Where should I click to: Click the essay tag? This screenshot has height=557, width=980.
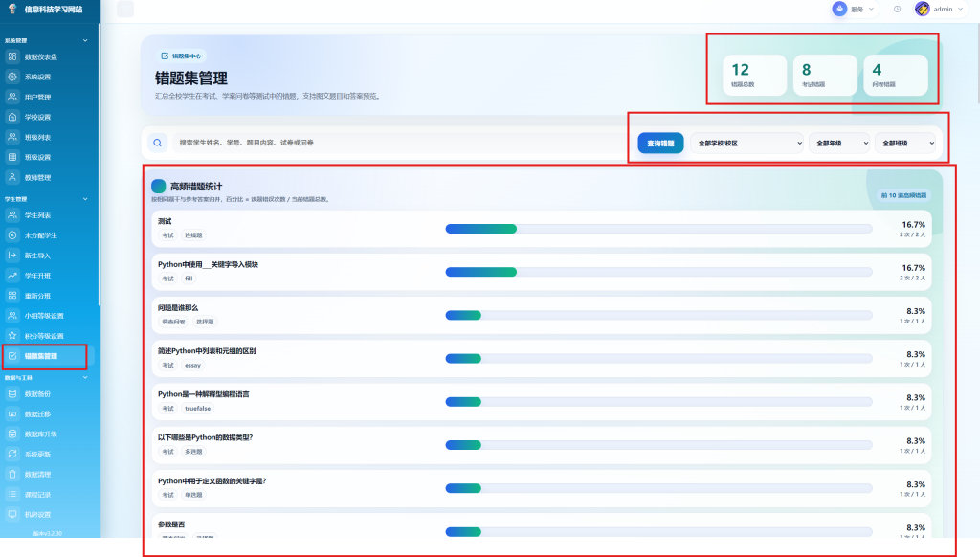click(x=193, y=365)
